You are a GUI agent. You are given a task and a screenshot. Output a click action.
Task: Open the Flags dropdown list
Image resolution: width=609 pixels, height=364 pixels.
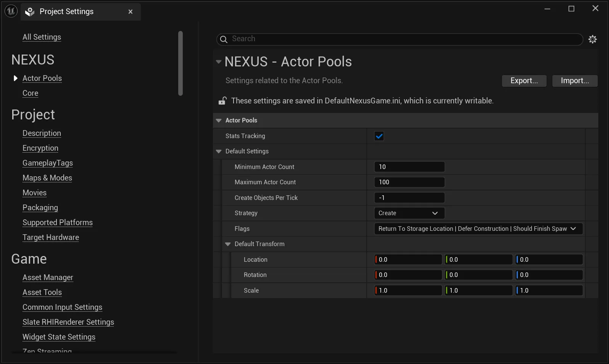coord(478,229)
